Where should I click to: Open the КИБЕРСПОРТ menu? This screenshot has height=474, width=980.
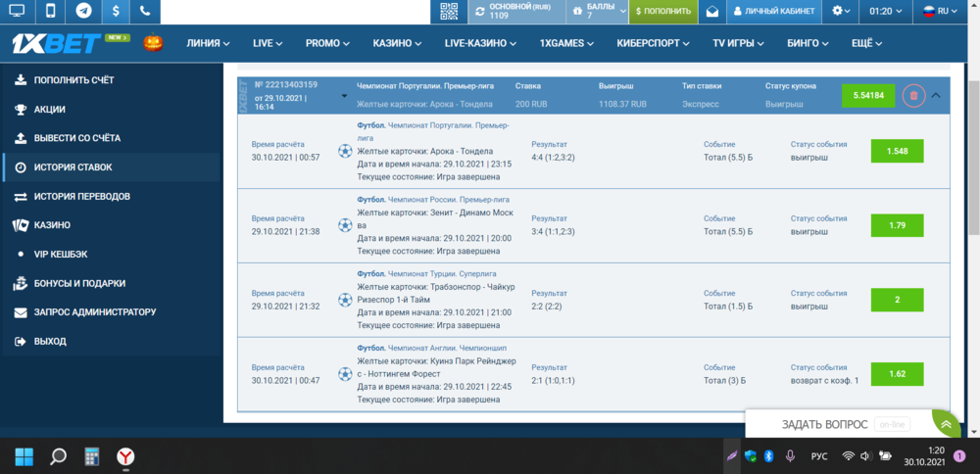click(x=653, y=44)
